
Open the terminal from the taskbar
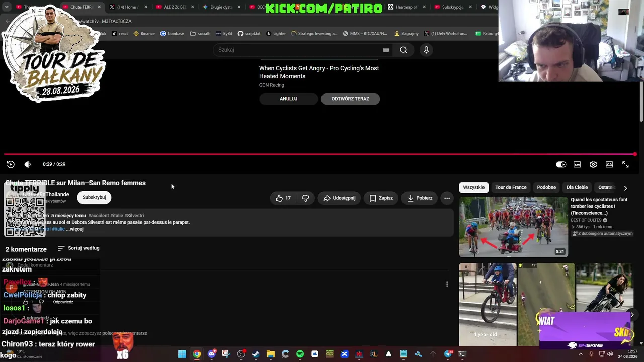[x=462, y=354]
